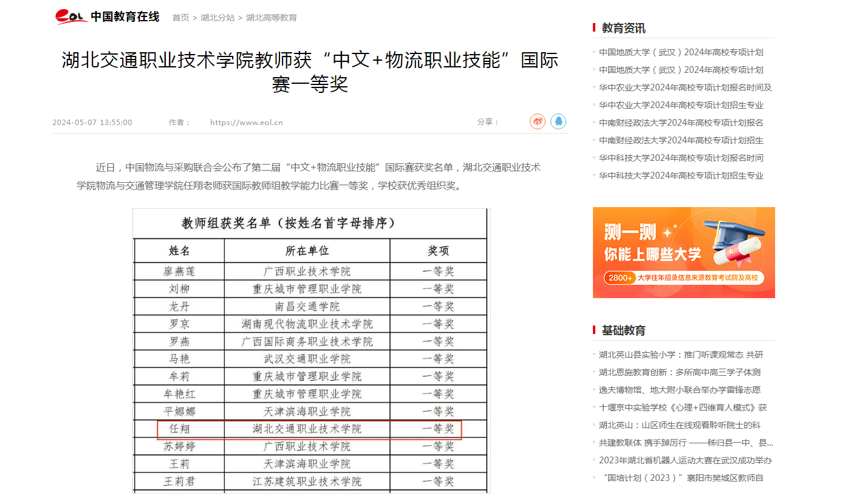This screenshot has width=845, height=504.
Task: Click the 姓名 column header
Action: pos(179,251)
